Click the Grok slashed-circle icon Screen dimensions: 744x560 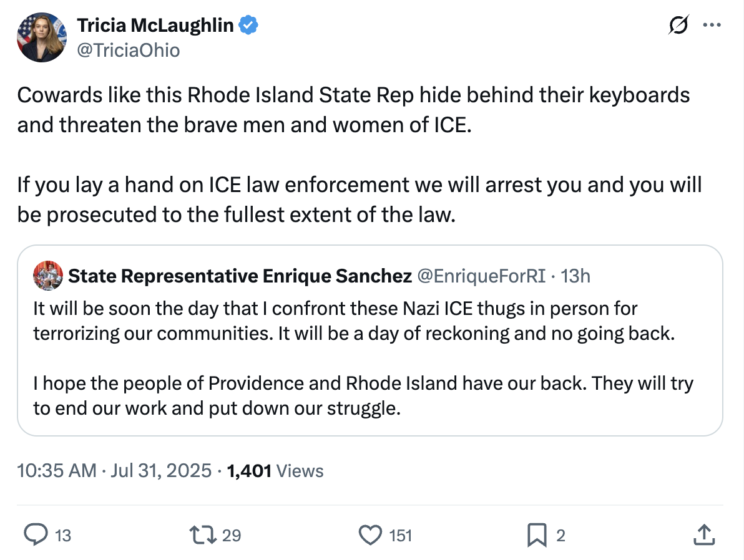678,26
